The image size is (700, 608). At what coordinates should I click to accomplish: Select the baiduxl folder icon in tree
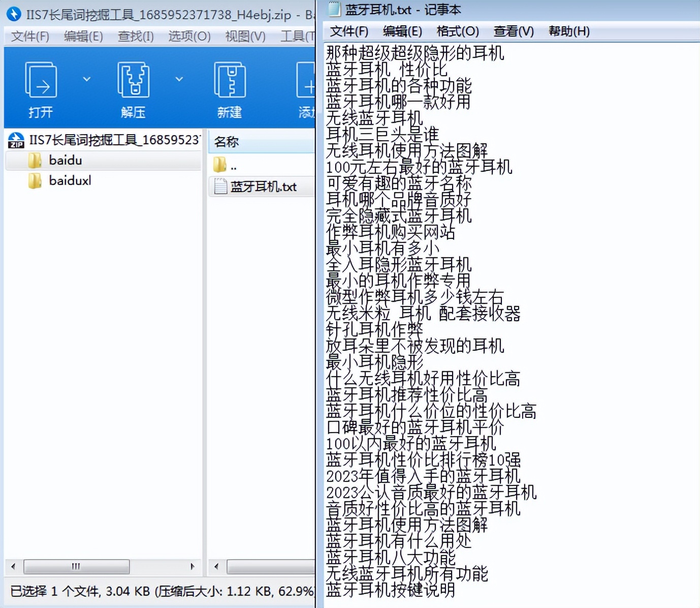click(x=35, y=181)
